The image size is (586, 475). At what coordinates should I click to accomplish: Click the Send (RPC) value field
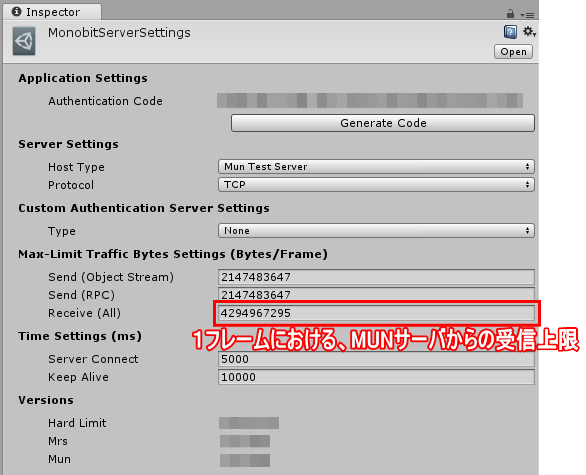tap(376, 294)
